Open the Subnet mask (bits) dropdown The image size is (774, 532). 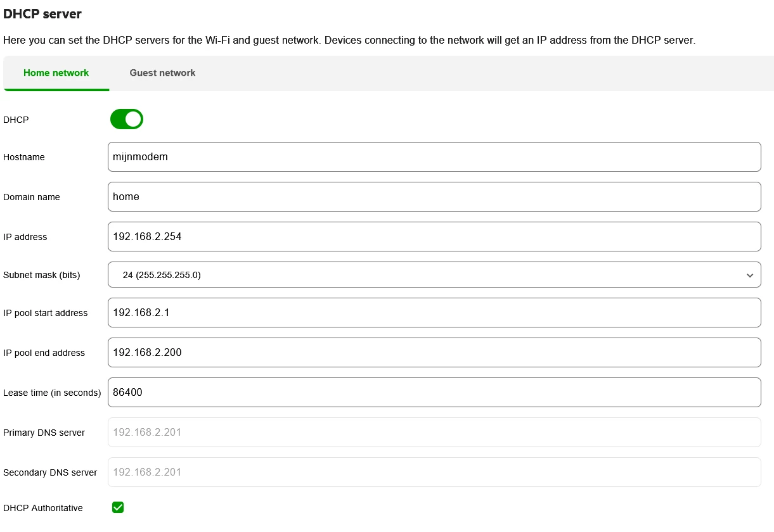click(x=434, y=275)
